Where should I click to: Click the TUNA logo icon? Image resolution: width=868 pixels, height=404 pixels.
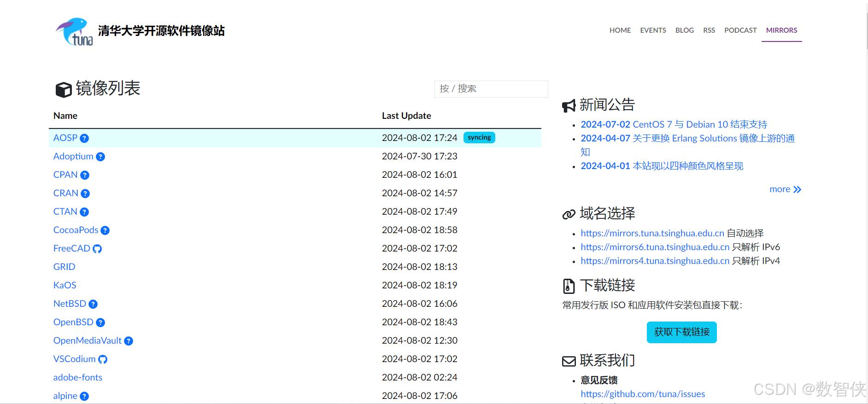(x=75, y=31)
